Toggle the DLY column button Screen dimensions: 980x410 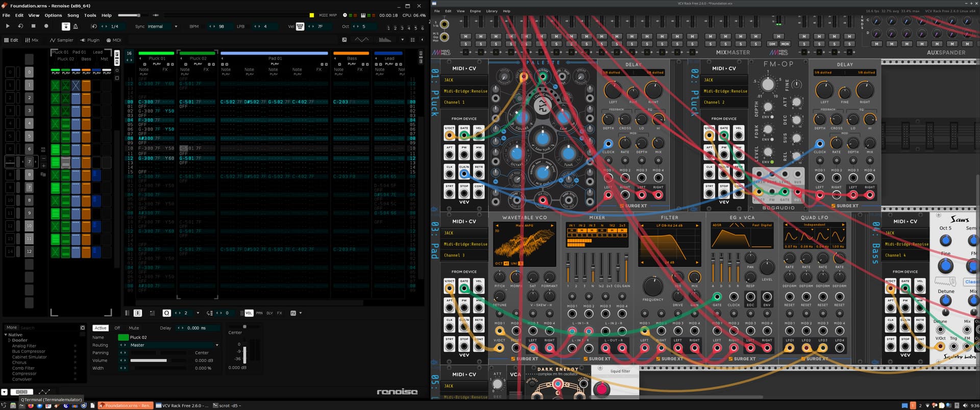[x=269, y=313]
